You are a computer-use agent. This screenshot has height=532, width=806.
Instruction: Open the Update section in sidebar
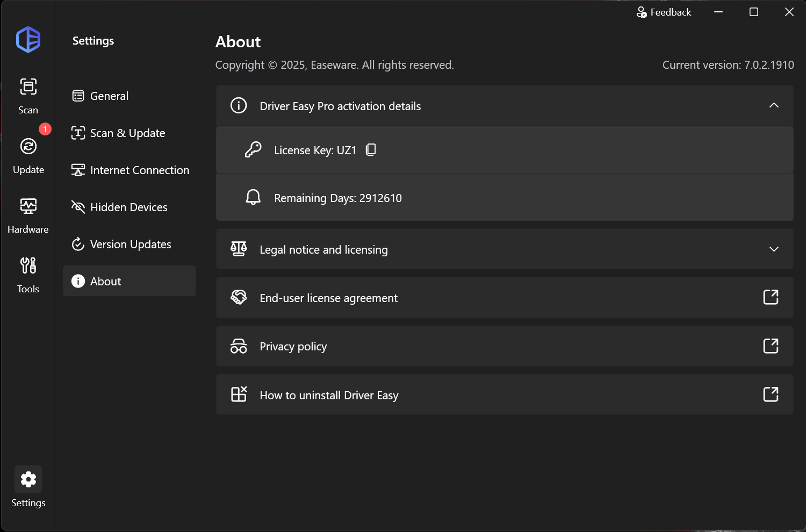[x=28, y=156]
